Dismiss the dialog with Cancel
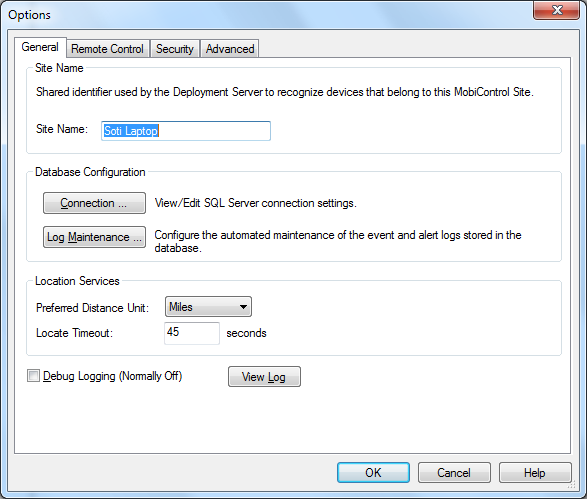Viewport: 587px width, 499px height. click(x=454, y=472)
